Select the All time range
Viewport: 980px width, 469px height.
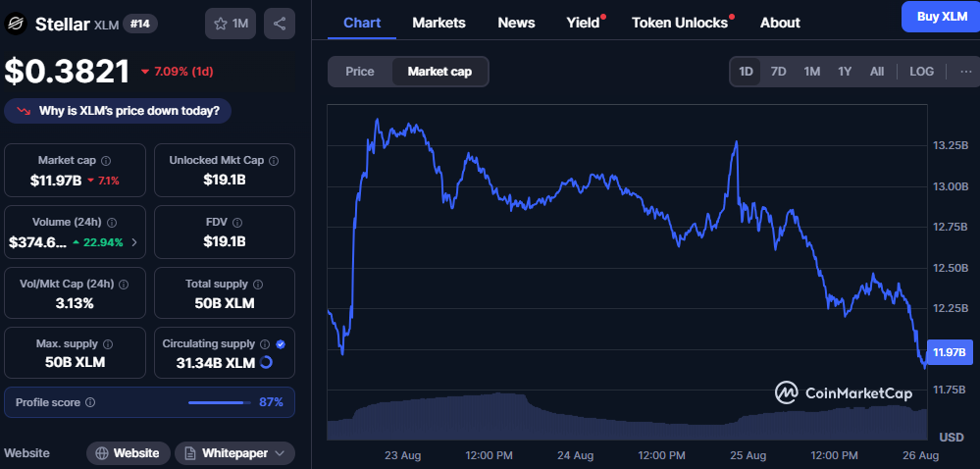coord(877,72)
